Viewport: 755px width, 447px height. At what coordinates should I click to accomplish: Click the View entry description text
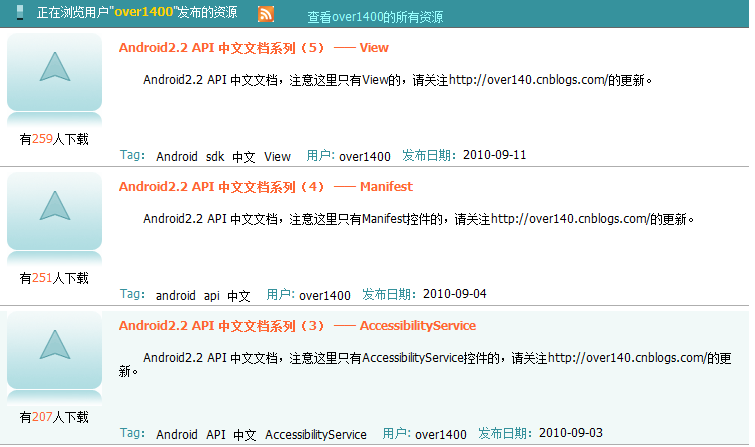[x=398, y=80]
